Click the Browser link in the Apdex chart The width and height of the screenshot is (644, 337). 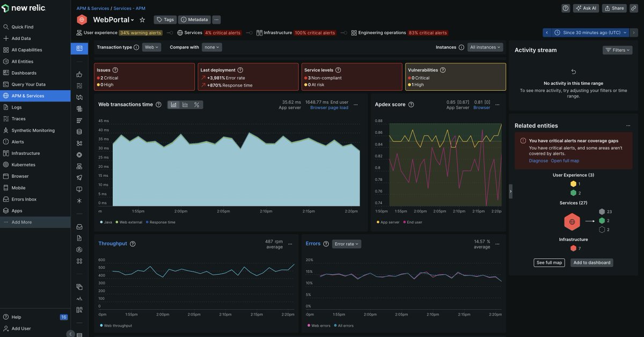click(481, 108)
